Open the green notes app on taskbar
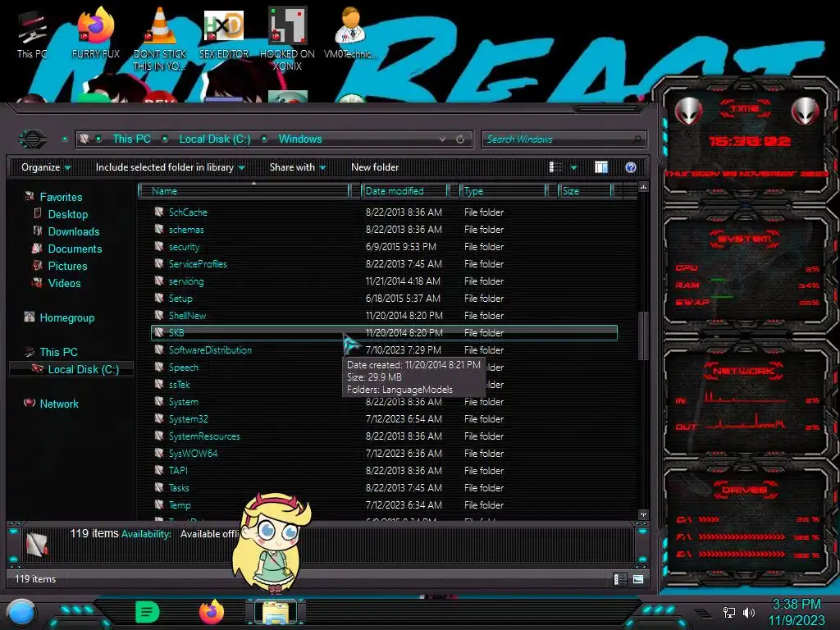 [x=148, y=612]
